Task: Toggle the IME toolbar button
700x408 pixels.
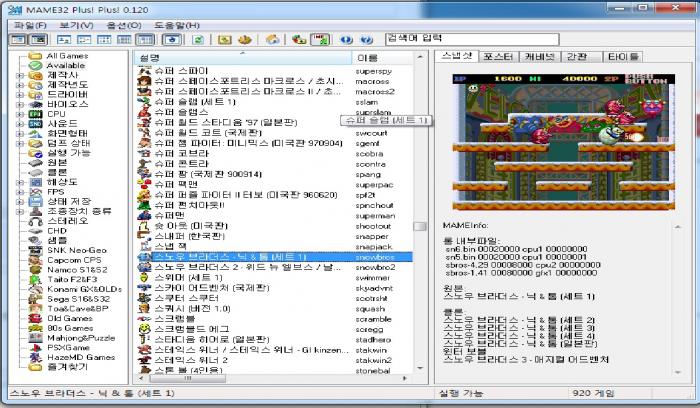Action: pyautogui.click(x=320, y=40)
